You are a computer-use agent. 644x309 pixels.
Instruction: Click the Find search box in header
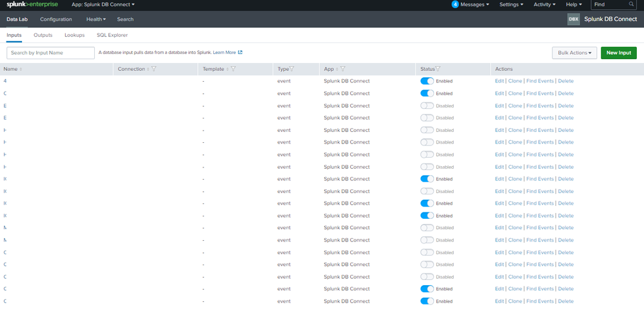click(614, 5)
